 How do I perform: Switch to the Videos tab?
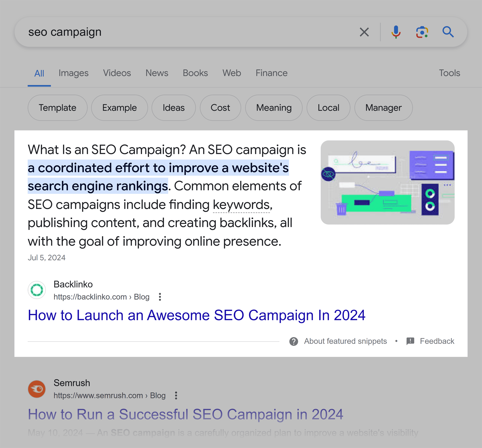pos(117,73)
